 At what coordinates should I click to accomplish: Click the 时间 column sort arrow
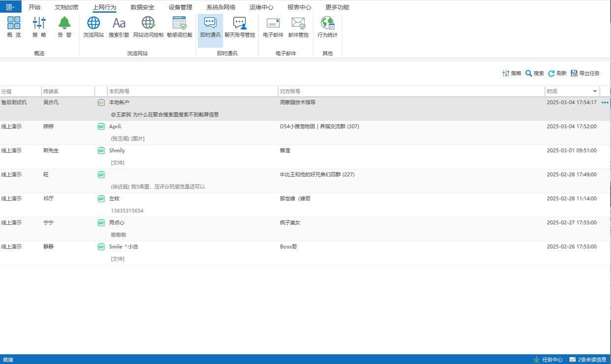(x=595, y=91)
